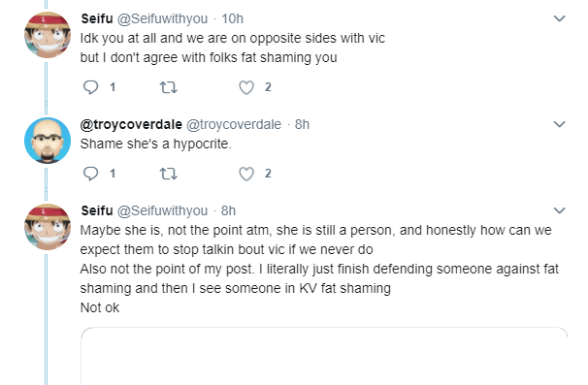This screenshot has height=385, width=588.
Task: Like Seifu's tweet about fat shaming
Action: pos(246,87)
